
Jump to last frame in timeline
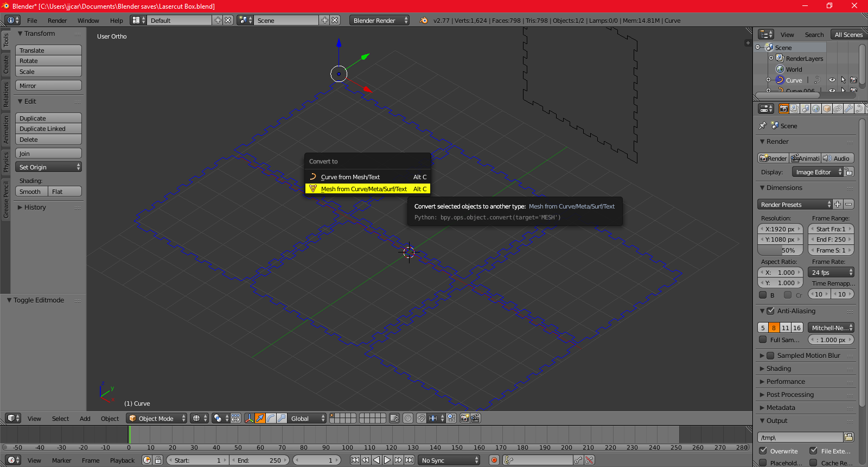click(x=410, y=460)
